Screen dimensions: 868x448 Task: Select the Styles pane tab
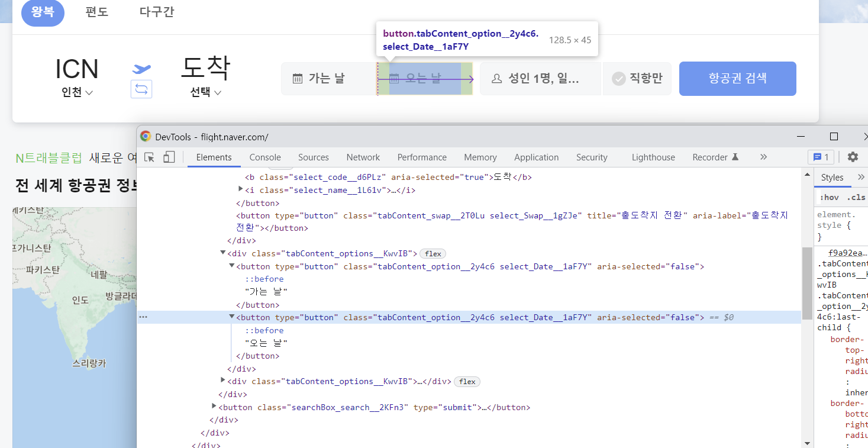click(832, 178)
